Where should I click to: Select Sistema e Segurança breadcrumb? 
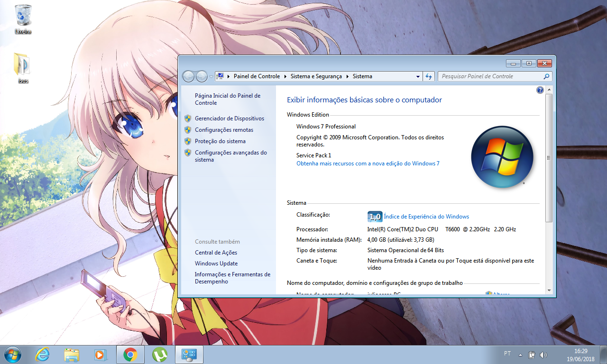[x=316, y=76]
